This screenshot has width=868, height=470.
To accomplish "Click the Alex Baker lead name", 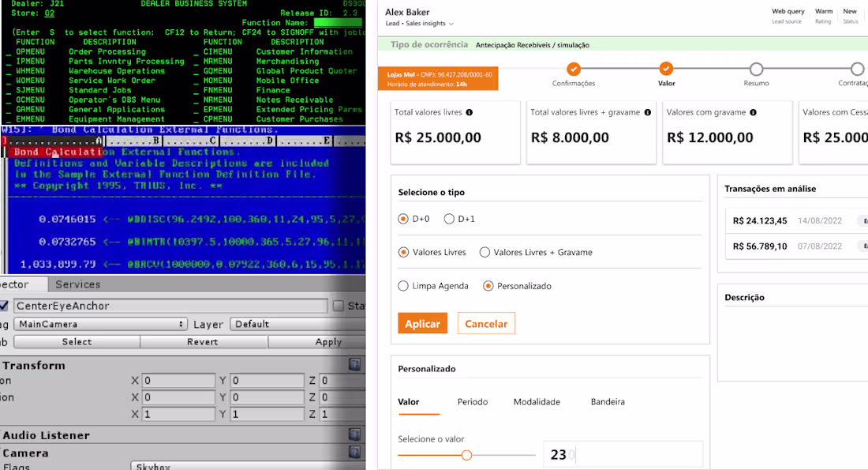I will coord(407,12).
